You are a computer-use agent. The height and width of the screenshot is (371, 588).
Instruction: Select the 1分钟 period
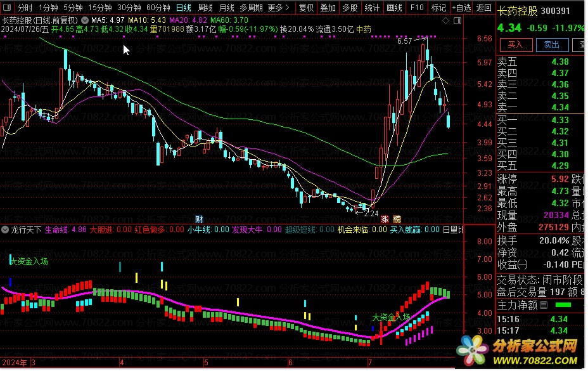48,8
